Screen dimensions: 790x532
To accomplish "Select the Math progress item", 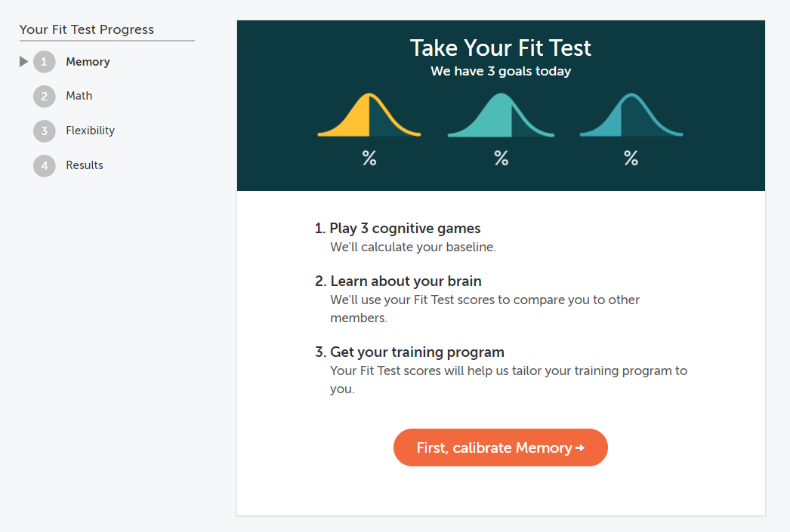I will point(79,96).
